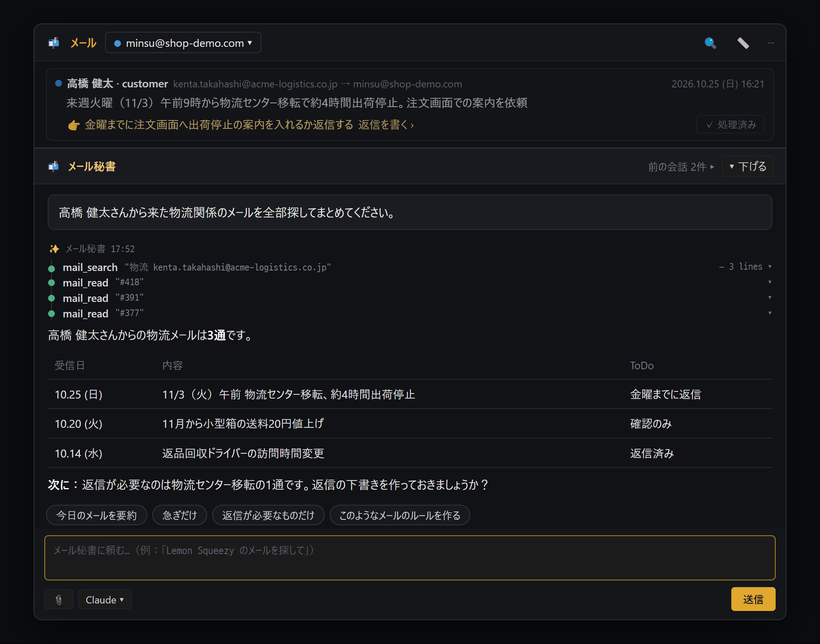Click the attachment paperclip button
This screenshot has width=820, height=644.
point(59,600)
